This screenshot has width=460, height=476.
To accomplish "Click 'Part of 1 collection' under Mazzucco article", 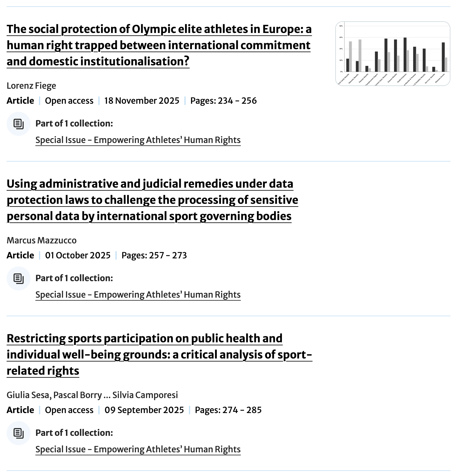I will tap(74, 278).
